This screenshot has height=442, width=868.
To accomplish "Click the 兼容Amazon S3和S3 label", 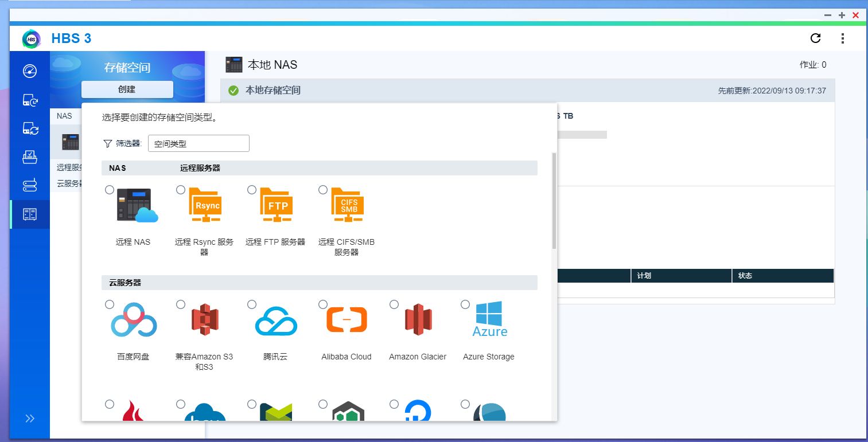I will [204, 362].
